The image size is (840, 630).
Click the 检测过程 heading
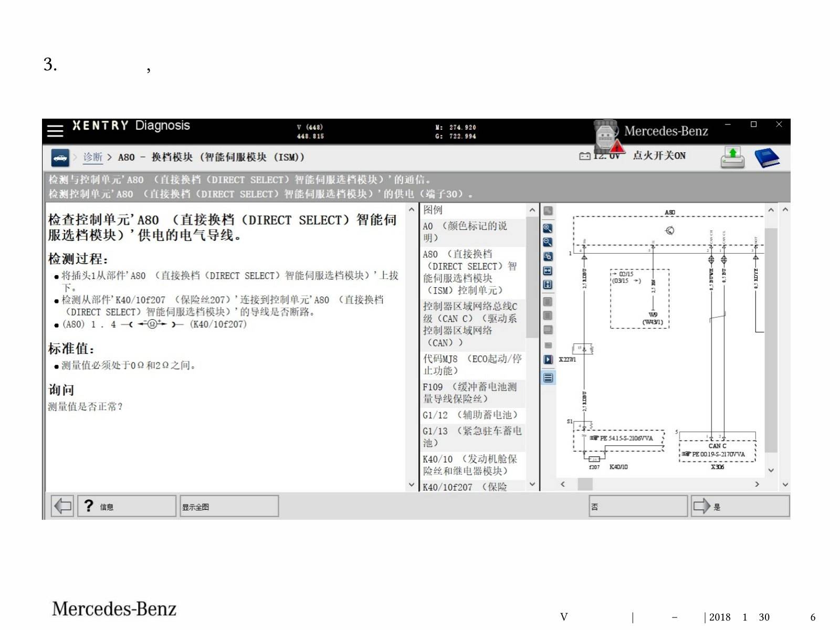click(x=78, y=259)
